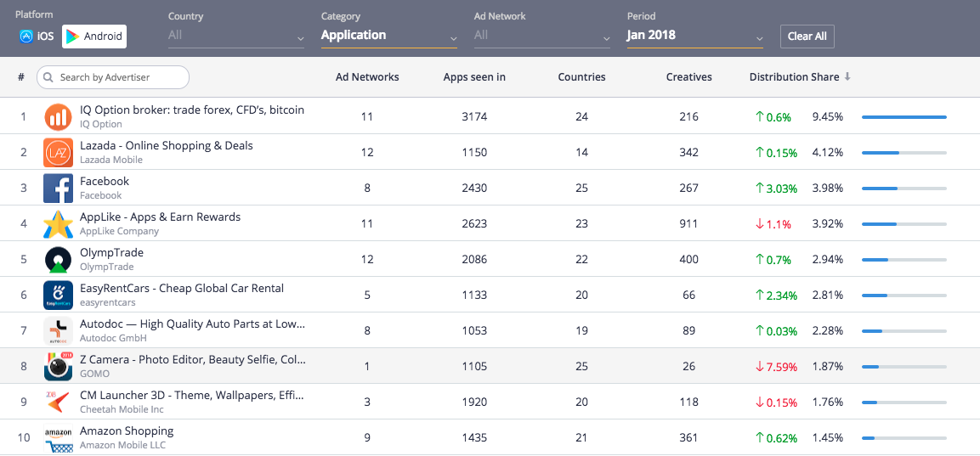Viewport: 980px width, 456px height.
Task: Click the EasyRentCars app icon
Action: click(x=58, y=296)
